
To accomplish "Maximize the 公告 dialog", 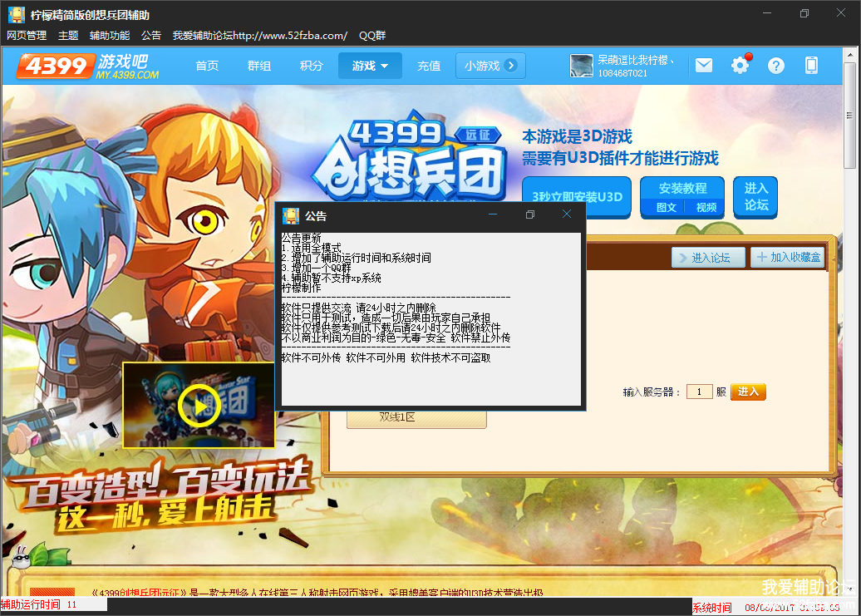I will (530, 214).
